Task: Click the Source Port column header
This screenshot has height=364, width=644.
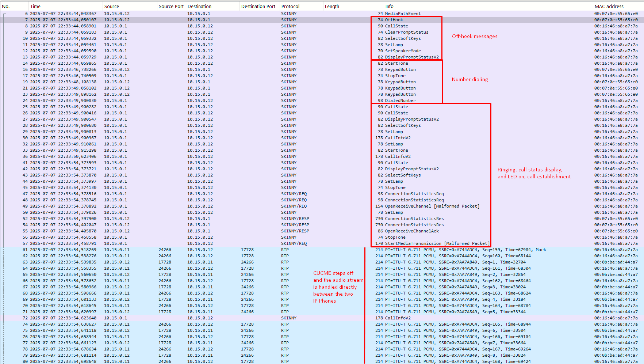Action: [171, 6]
